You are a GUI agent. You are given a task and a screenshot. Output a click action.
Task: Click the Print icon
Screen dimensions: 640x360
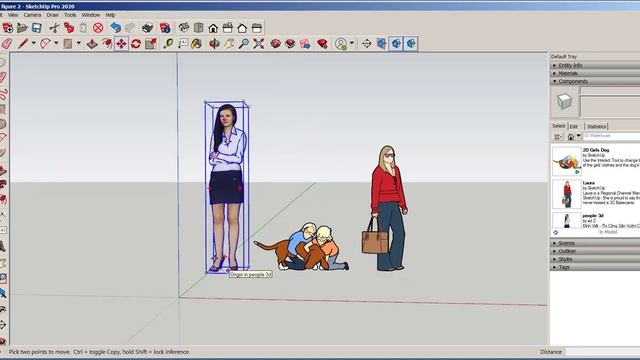pos(147,28)
